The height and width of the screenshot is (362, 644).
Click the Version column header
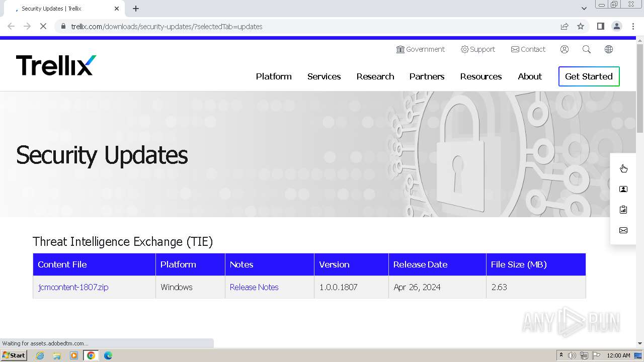[x=351, y=264]
